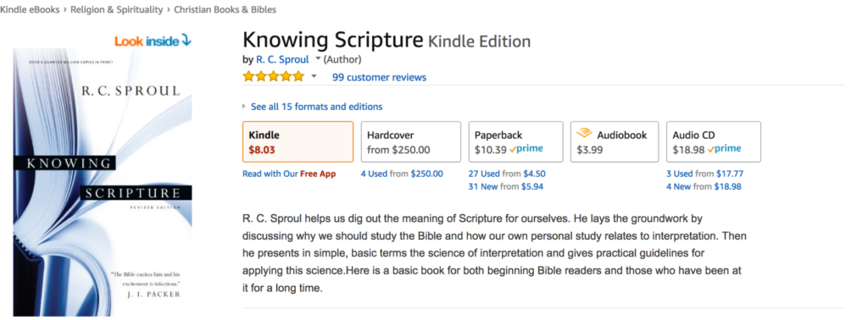Select the Kindle format at $8.03
The height and width of the screenshot is (320, 868).
[298, 141]
